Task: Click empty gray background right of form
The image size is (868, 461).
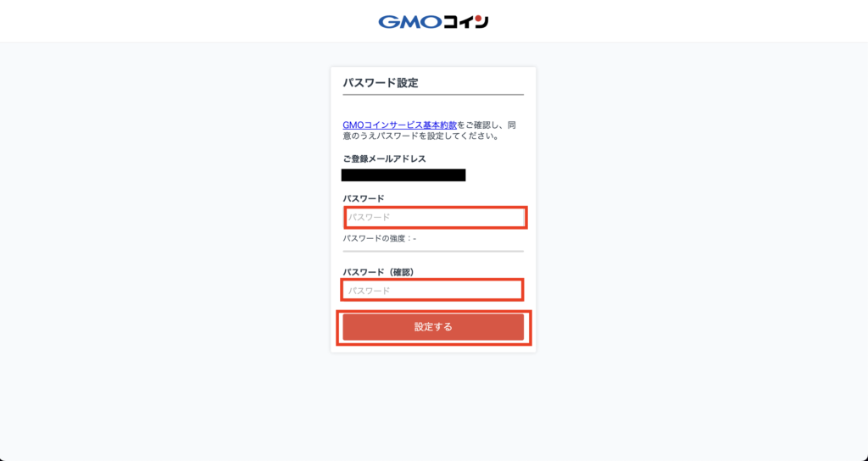Action: pos(698,221)
